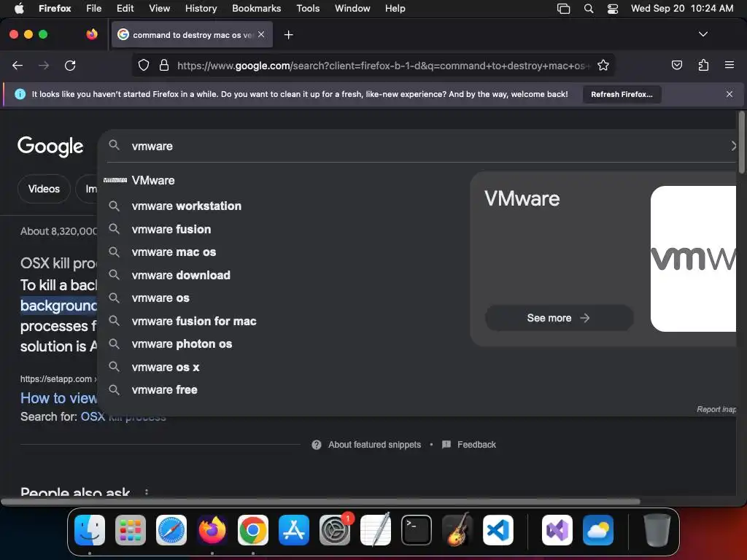
Task: Open the Trash in the Dock
Action: [657, 530]
